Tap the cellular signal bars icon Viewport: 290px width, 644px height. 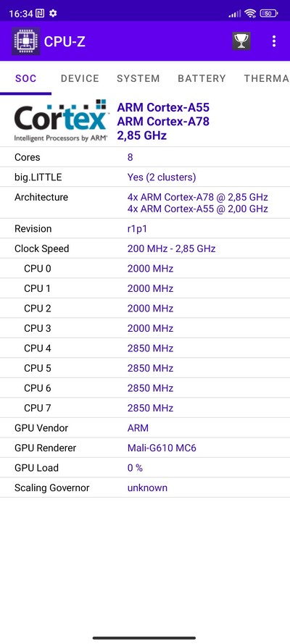[x=235, y=14]
